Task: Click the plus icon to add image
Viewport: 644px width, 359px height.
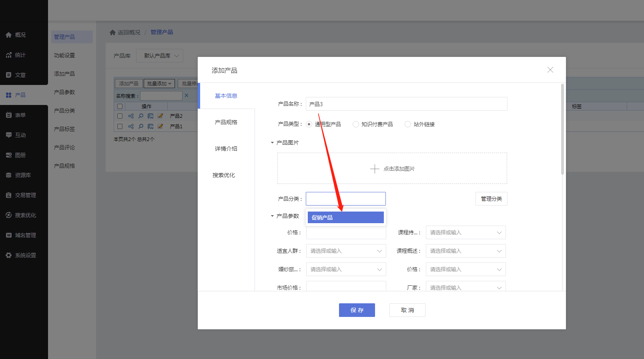Action: 375,169
